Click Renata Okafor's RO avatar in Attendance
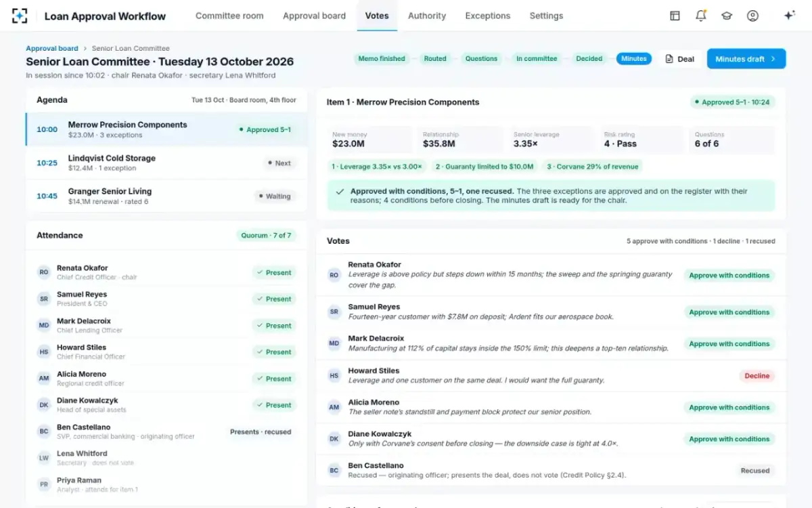Viewport: 812px width, 508px height. 44,272
